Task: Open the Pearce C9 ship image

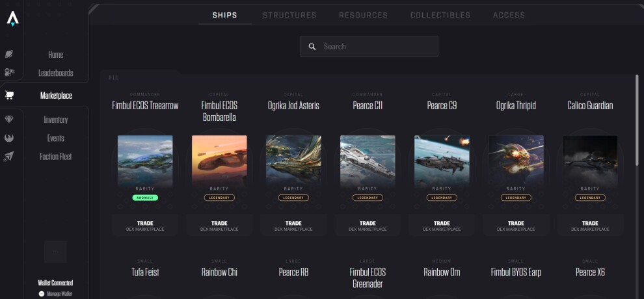Action: point(442,161)
